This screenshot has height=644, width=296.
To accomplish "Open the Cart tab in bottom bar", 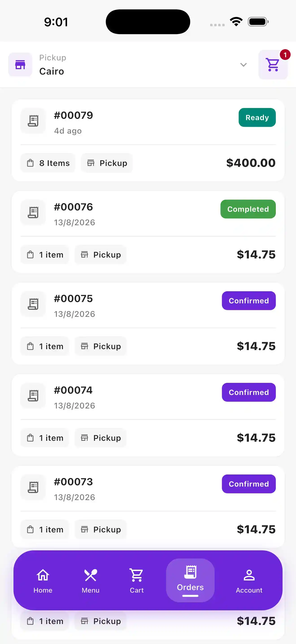I will (x=137, y=581).
